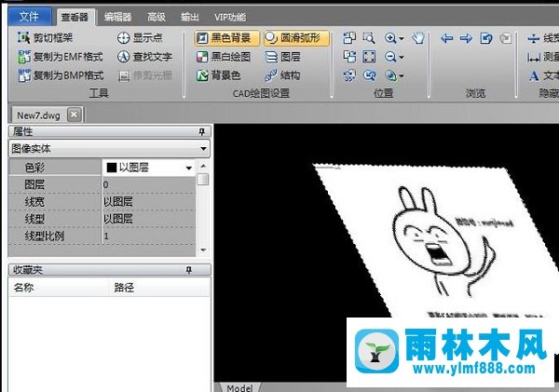This screenshot has width=559, height=392.
Task: Click the 路径 column header
Action: pyautogui.click(x=159, y=288)
